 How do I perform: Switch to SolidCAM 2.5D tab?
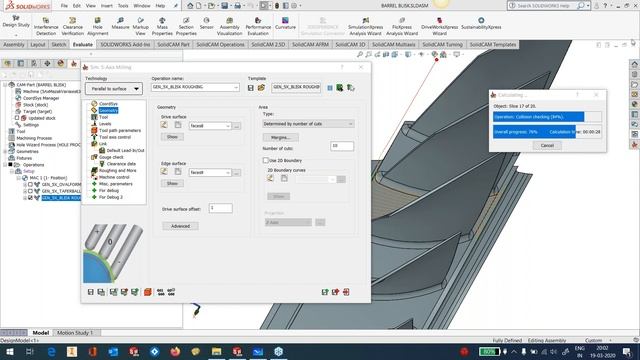click(x=268, y=44)
